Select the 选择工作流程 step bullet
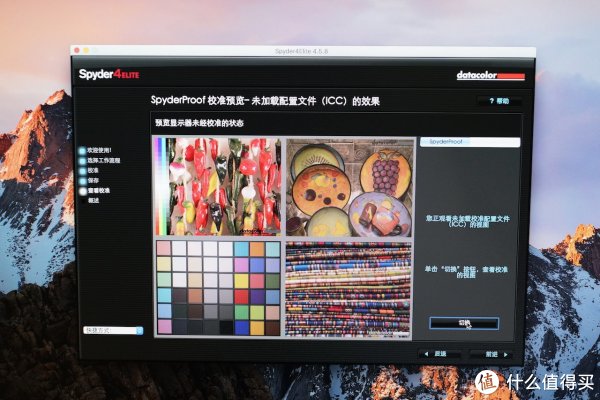 (82, 161)
